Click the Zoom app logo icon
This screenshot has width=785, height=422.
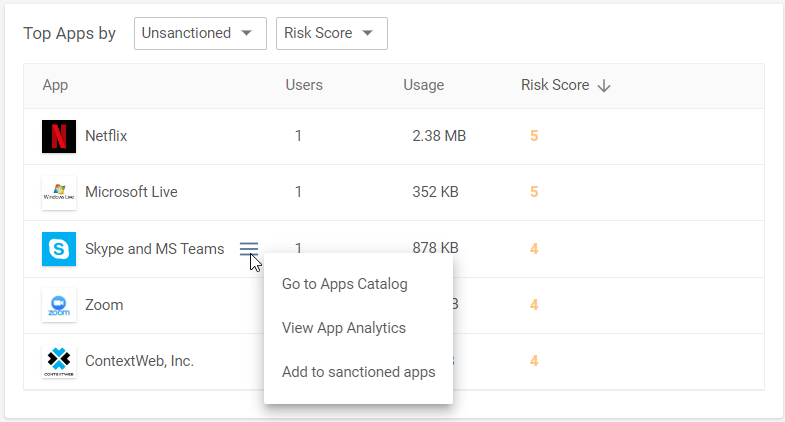click(x=59, y=305)
